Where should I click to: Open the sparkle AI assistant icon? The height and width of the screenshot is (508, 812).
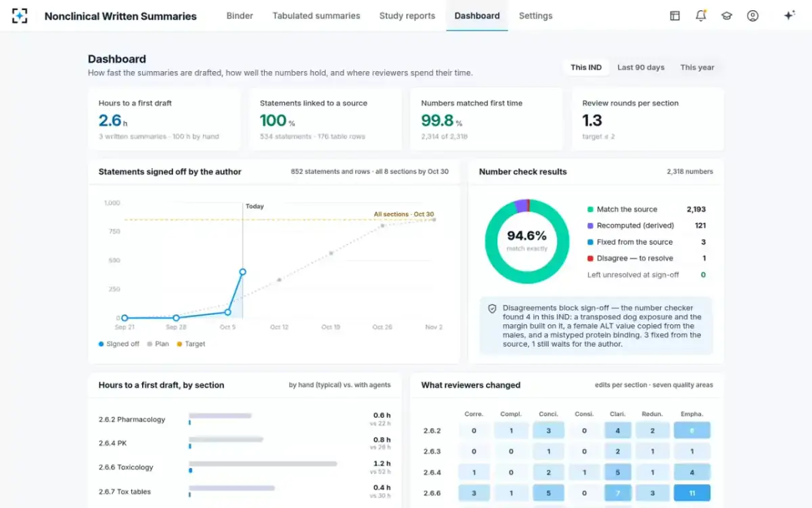coord(789,16)
